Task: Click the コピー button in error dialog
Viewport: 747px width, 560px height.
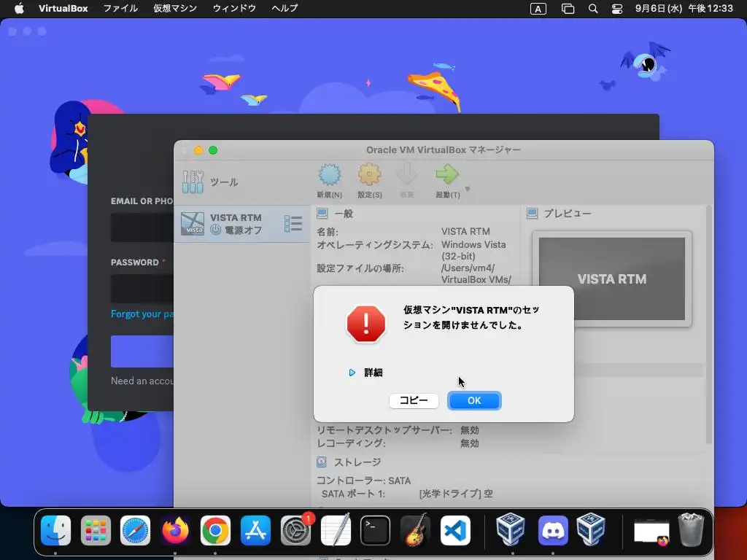Action: [414, 400]
